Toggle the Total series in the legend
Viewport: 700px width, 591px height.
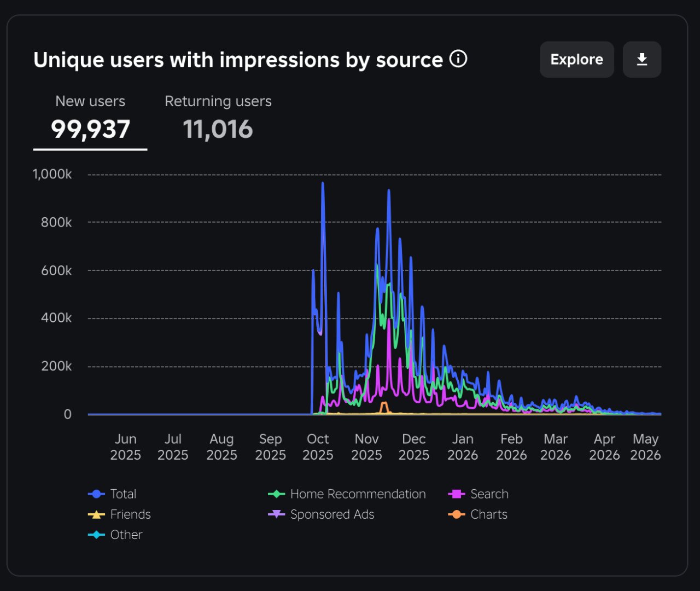tap(112, 494)
